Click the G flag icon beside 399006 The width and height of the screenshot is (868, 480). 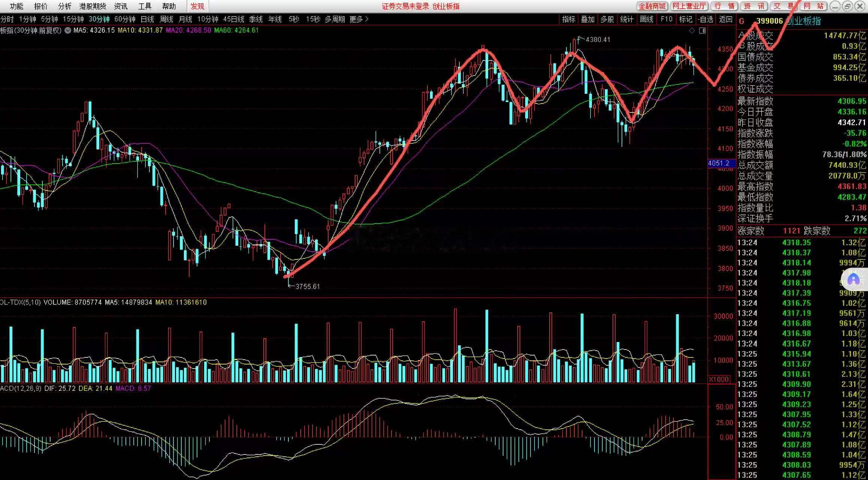(x=741, y=21)
